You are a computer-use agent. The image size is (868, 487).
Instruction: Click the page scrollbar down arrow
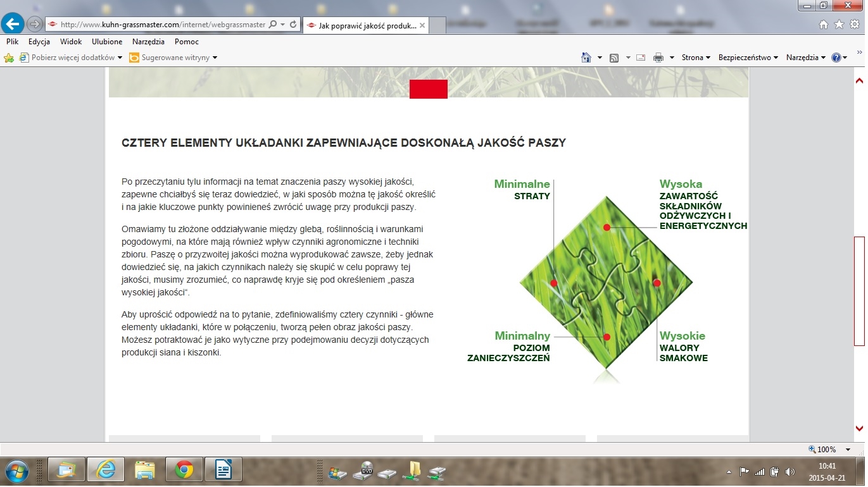point(860,428)
